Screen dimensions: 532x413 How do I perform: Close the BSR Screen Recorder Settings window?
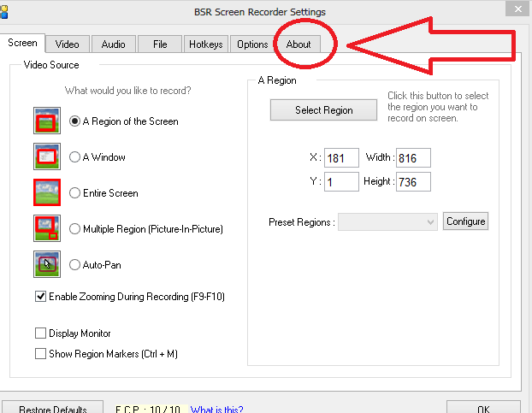coord(517,9)
